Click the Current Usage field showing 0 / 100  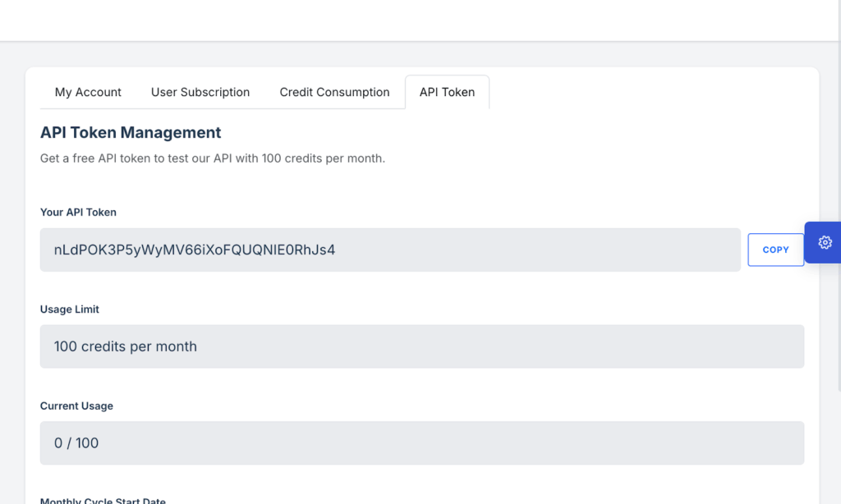[421, 443]
